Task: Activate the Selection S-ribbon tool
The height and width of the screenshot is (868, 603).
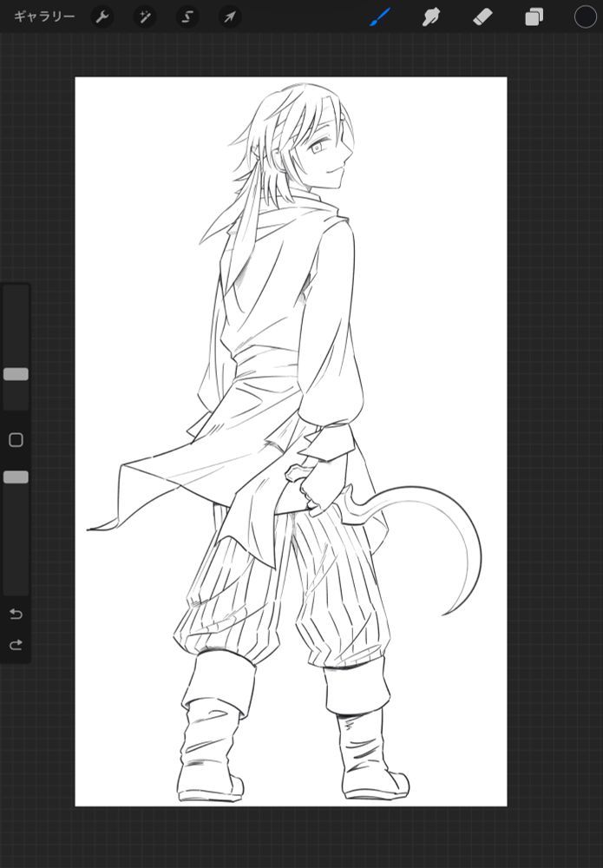Action: tap(187, 17)
